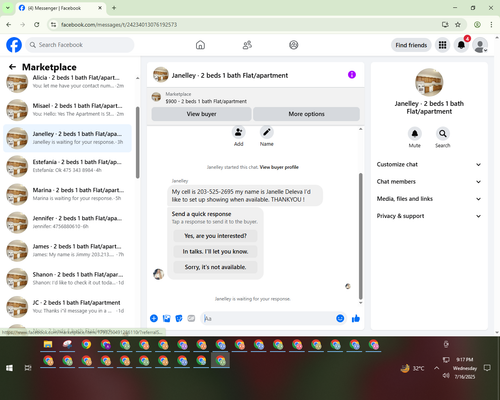
Task: Open File Explorer from taskbar
Action: [48, 345]
